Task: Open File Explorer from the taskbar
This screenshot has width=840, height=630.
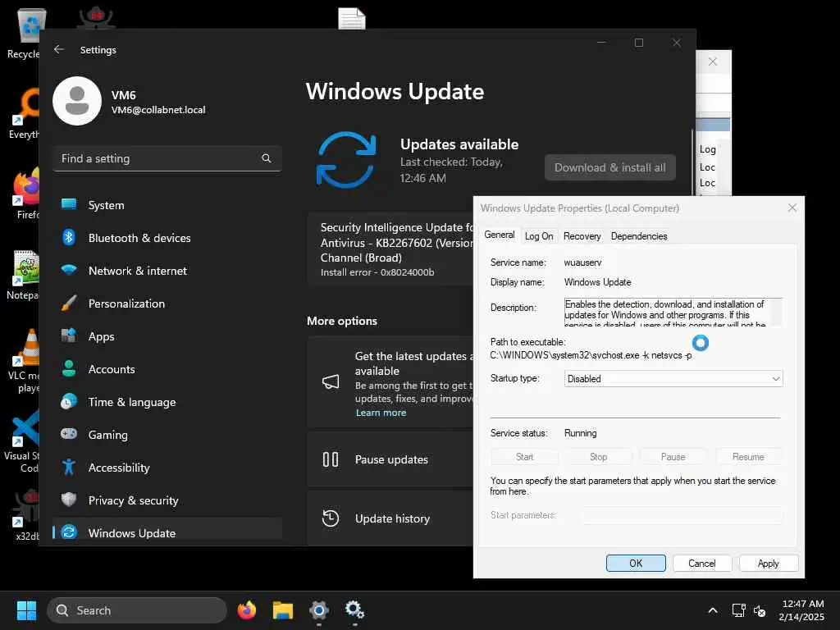Action: [x=283, y=610]
